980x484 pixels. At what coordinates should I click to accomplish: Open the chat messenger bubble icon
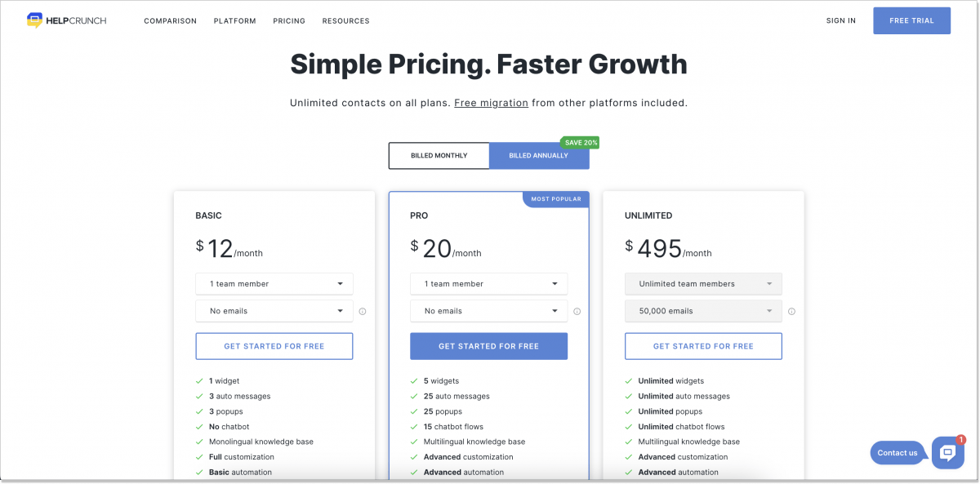point(947,452)
